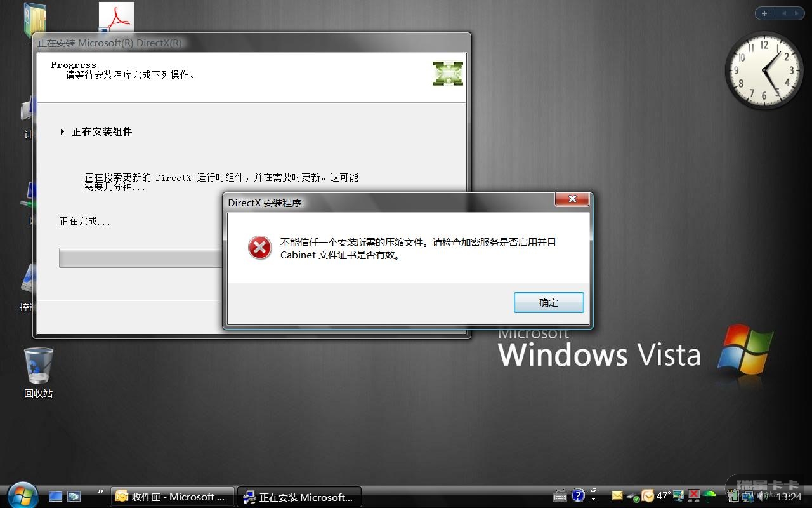Screen dimensions: 812x508
Task: Click the language bar restore icon
Action: [594, 490]
